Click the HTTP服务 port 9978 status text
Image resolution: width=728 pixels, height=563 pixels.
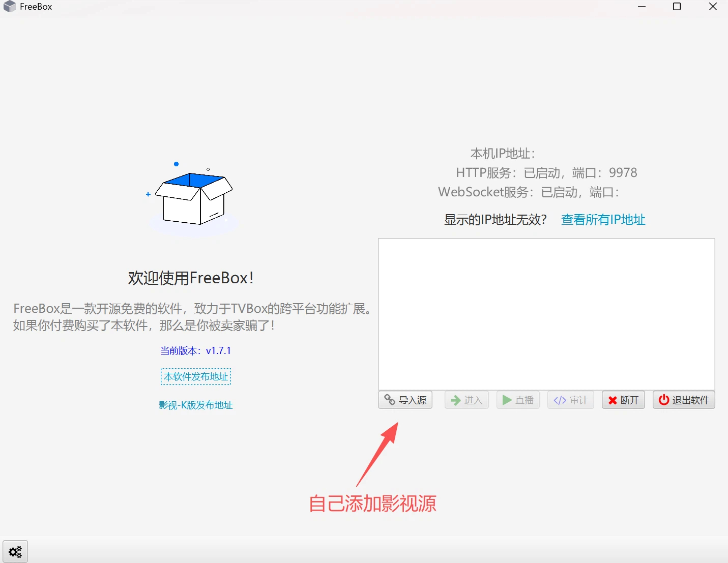546,173
